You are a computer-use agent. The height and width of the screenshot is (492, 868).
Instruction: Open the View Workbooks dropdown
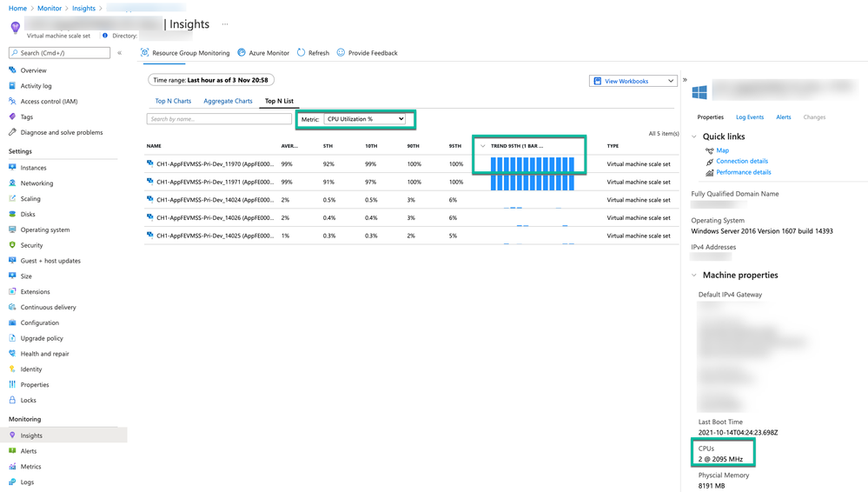[633, 81]
